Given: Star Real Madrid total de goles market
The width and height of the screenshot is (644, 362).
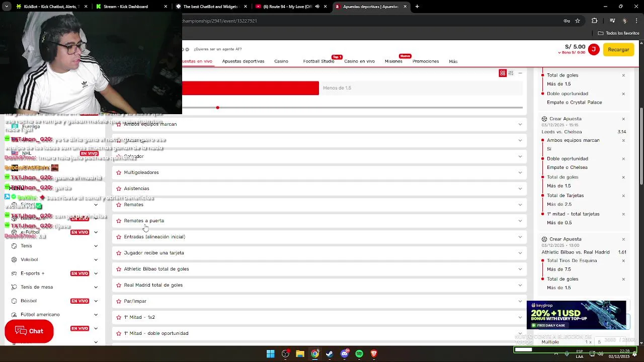Looking at the screenshot, I should click(119, 285).
